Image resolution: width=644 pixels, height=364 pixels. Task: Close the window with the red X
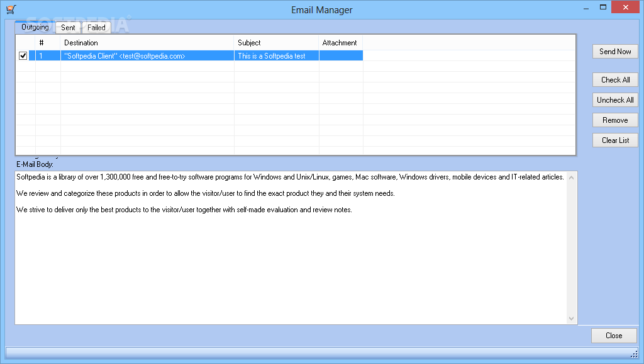(x=626, y=8)
